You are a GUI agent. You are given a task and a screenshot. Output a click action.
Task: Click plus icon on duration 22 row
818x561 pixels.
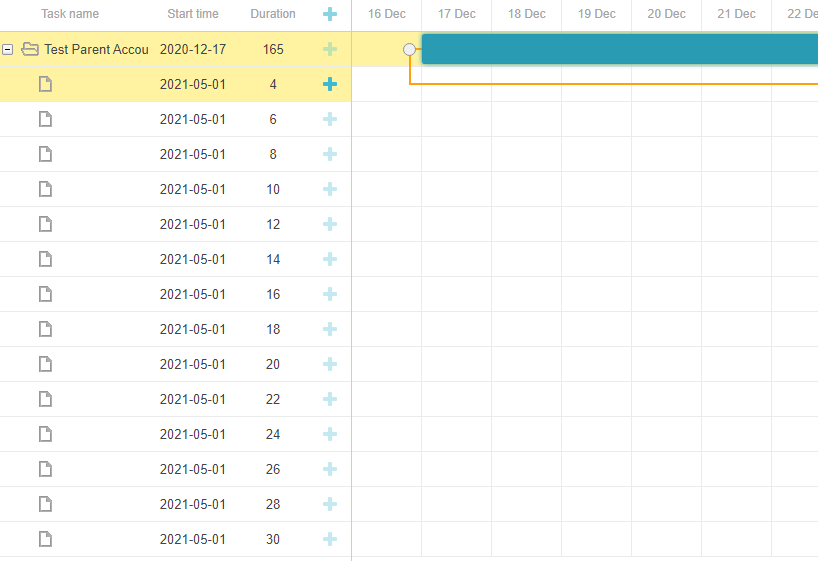330,399
